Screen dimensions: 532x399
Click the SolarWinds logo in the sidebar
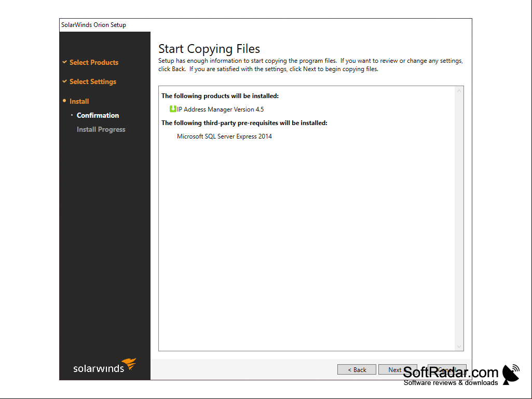104,365
